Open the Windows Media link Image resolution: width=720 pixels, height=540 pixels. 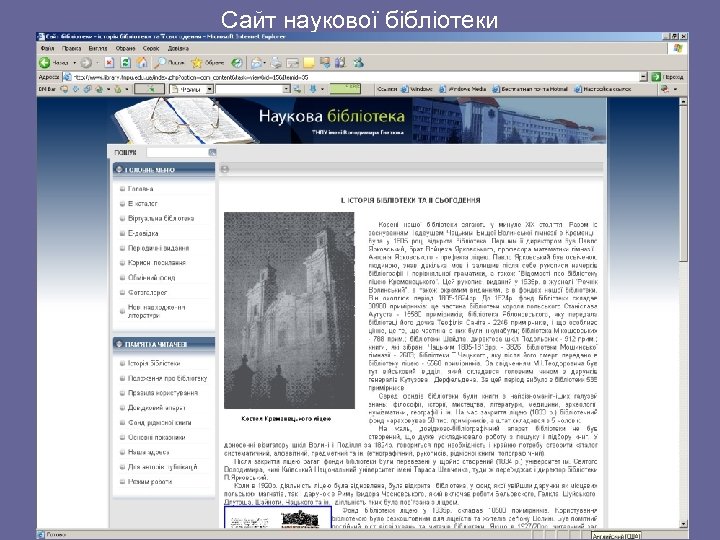tap(463, 89)
